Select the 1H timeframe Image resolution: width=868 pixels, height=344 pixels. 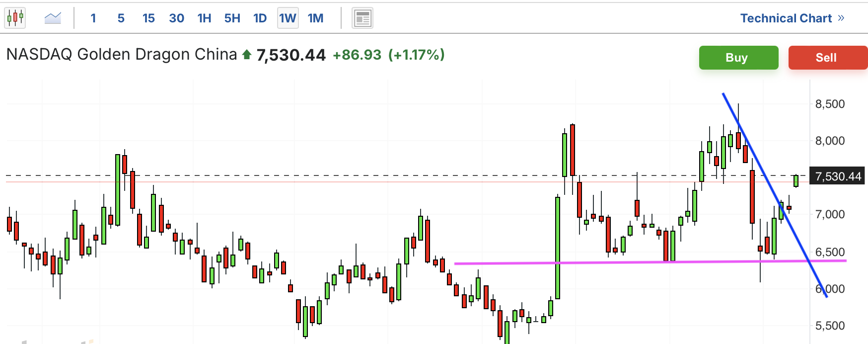click(204, 18)
